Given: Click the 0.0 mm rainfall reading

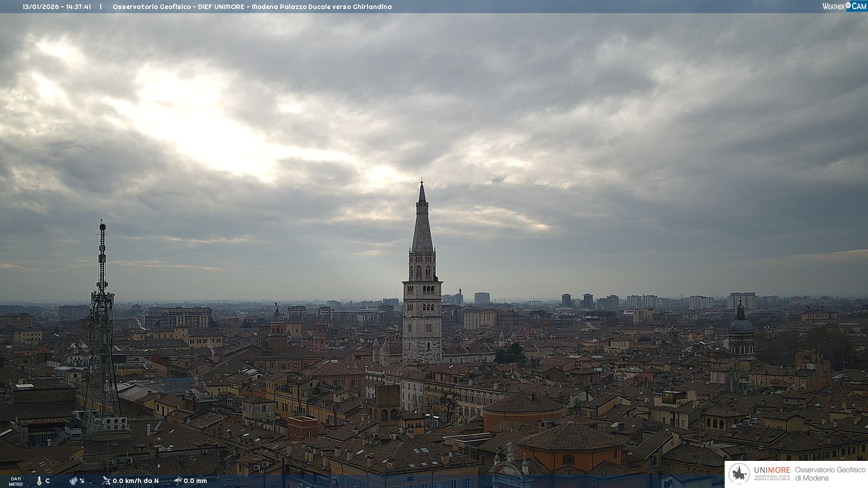Looking at the screenshot, I should tap(195, 481).
